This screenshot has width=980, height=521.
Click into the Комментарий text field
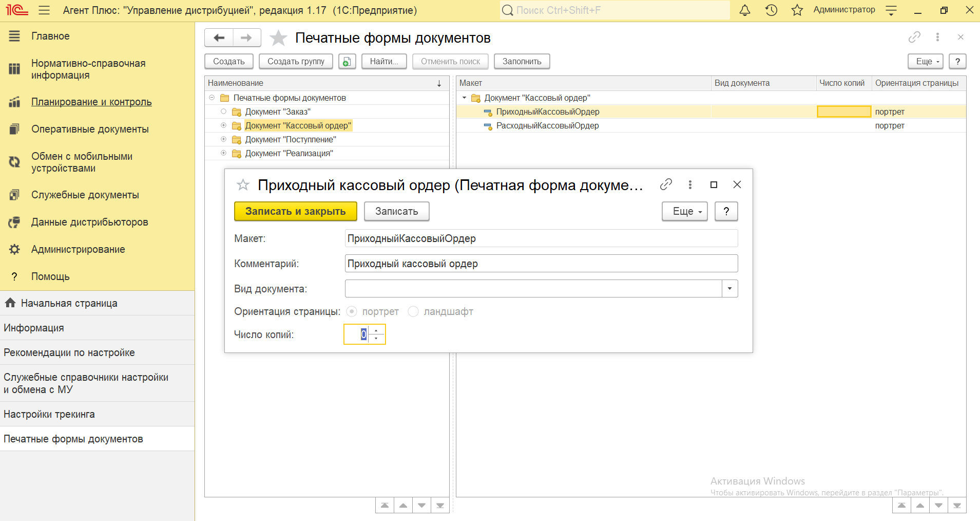point(541,264)
